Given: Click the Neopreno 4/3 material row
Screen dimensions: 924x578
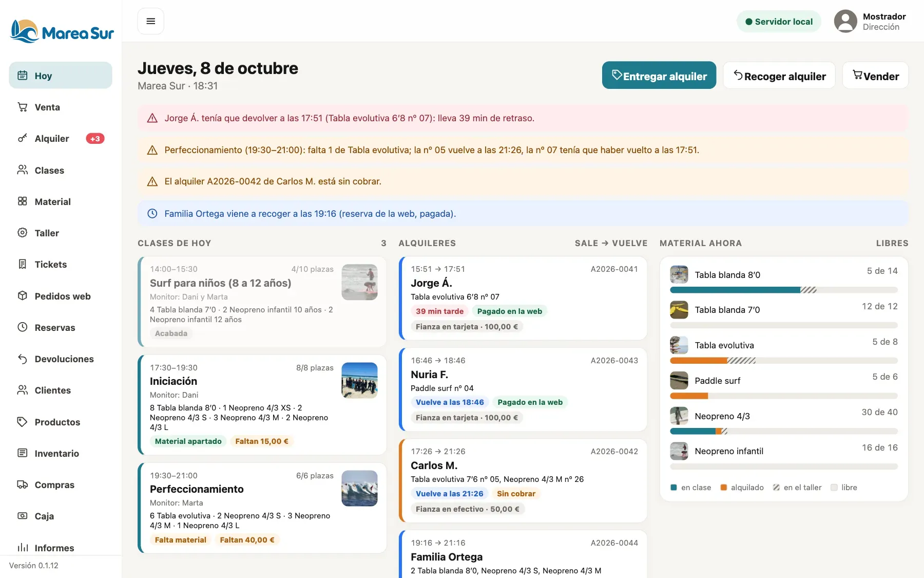Looking at the screenshot, I should point(784,421).
